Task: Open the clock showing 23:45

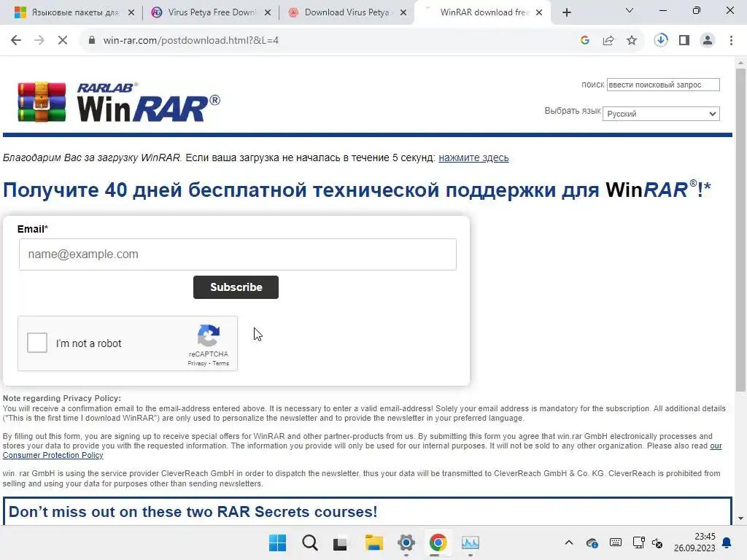Action: 694,542
